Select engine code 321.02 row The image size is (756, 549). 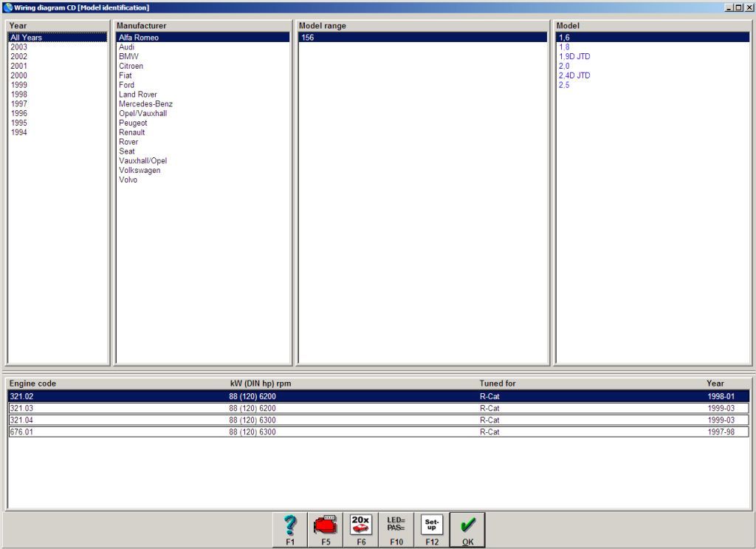[x=379, y=396]
